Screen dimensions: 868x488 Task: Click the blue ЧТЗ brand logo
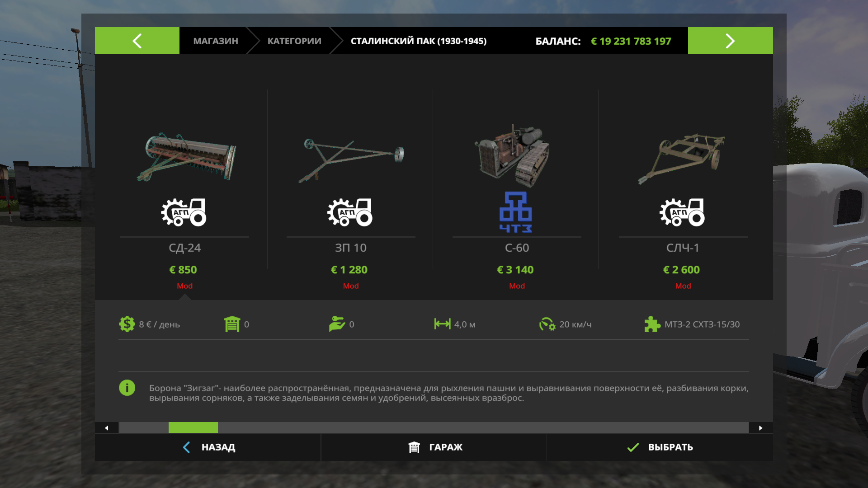pos(516,212)
